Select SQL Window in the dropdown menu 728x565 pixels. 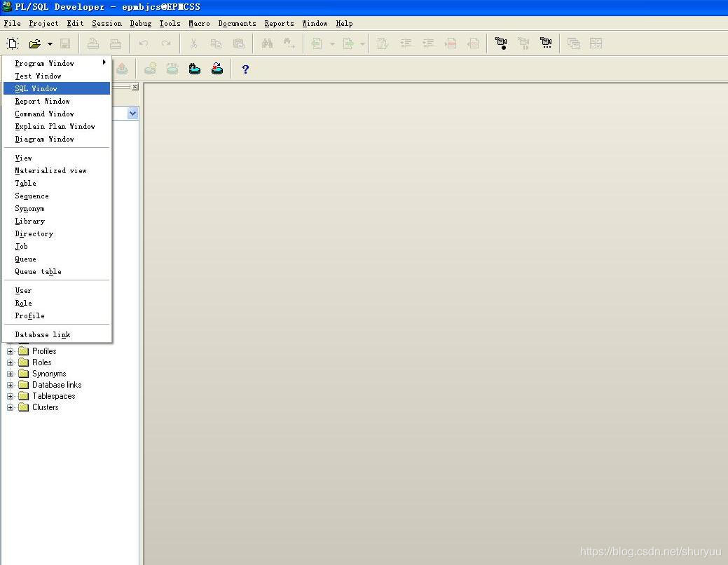point(57,88)
